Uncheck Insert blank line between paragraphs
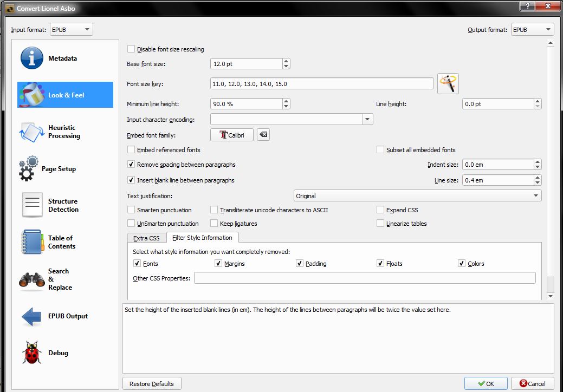This screenshot has width=563, height=392. click(x=131, y=180)
